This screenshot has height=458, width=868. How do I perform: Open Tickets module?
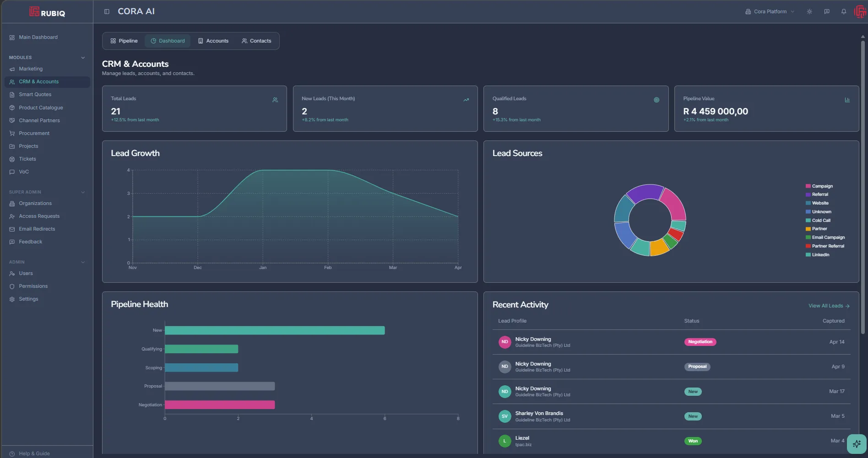pyautogui.click(x=27, y=159)
